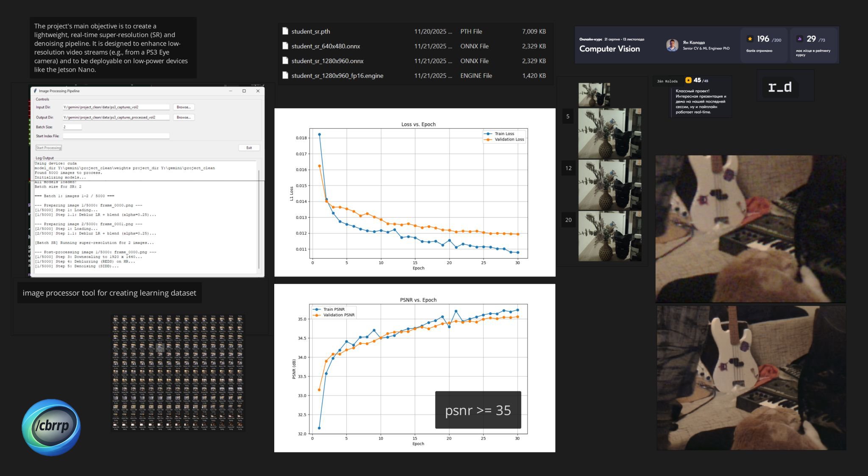The height and width of the screenshot is (476, 868).
Task: Click the ONNX file icon for student_sr_1280x960
Action: point(285,61)
